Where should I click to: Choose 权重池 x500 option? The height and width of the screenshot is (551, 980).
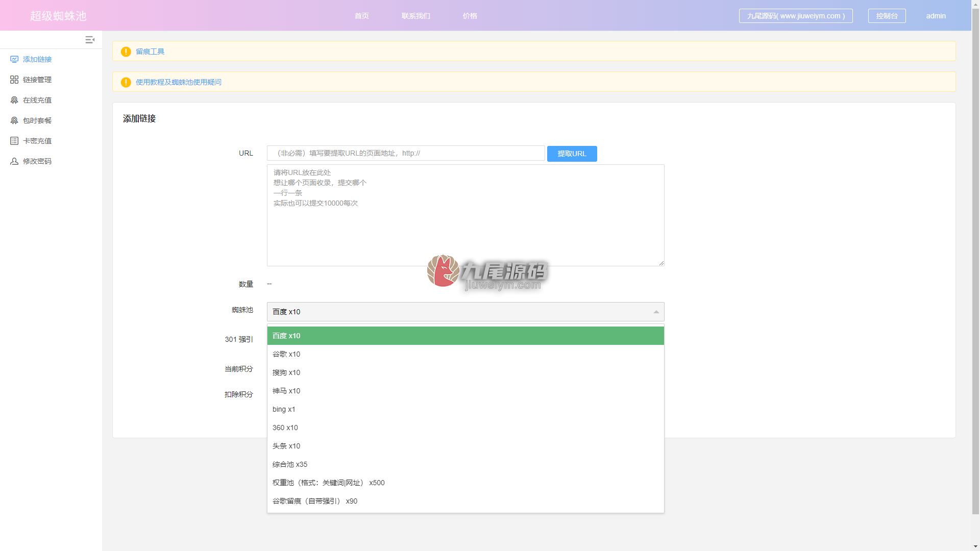coord(465,483)
